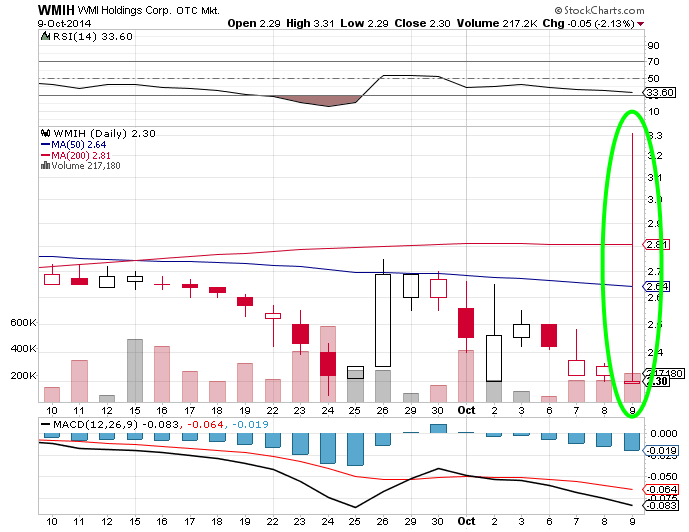Image resolution: width=689 pixels, height=532 pixels.
Task: Click the Volume 217,180 legend entry
Action: pos(86,166)
